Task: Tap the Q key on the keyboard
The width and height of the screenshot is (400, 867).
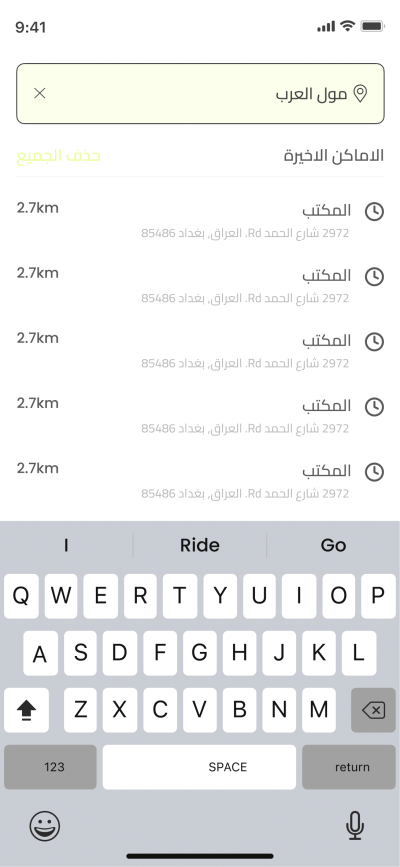Action: [21, 596]
